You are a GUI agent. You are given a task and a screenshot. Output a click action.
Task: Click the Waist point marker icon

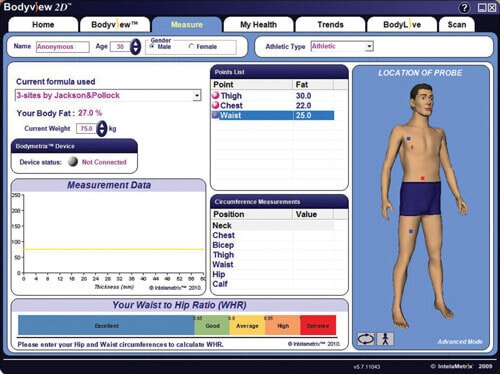(x=216, y=115)
